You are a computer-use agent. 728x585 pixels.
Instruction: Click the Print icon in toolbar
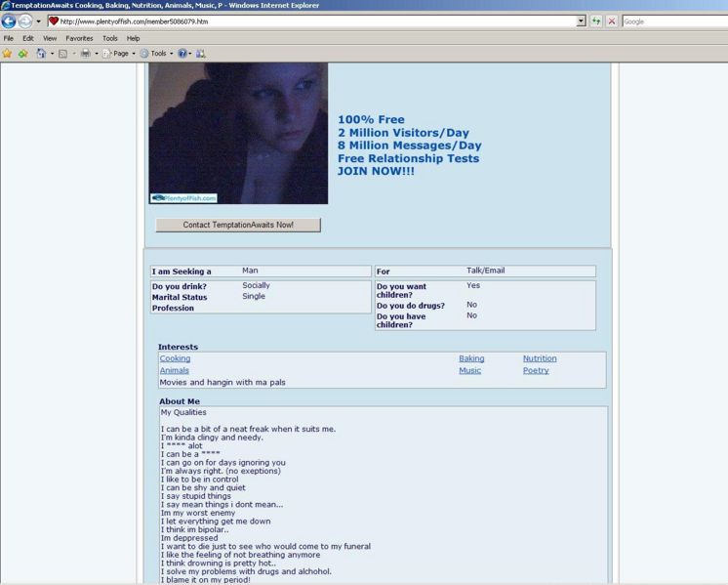click(86, 54)
